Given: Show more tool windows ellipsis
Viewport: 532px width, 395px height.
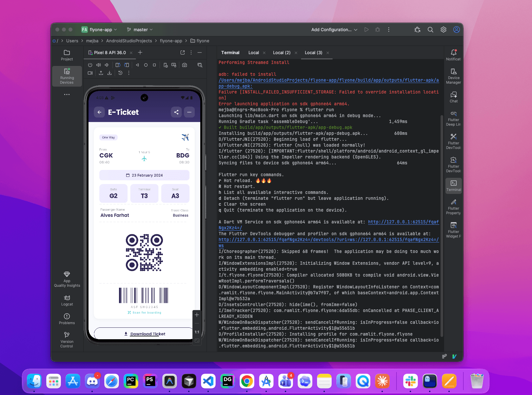Looking at the screenshot, I should (67, 94).
